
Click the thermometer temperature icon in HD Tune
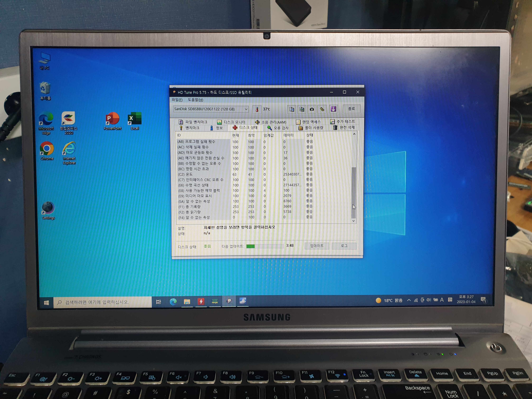[x=257, y=109]
